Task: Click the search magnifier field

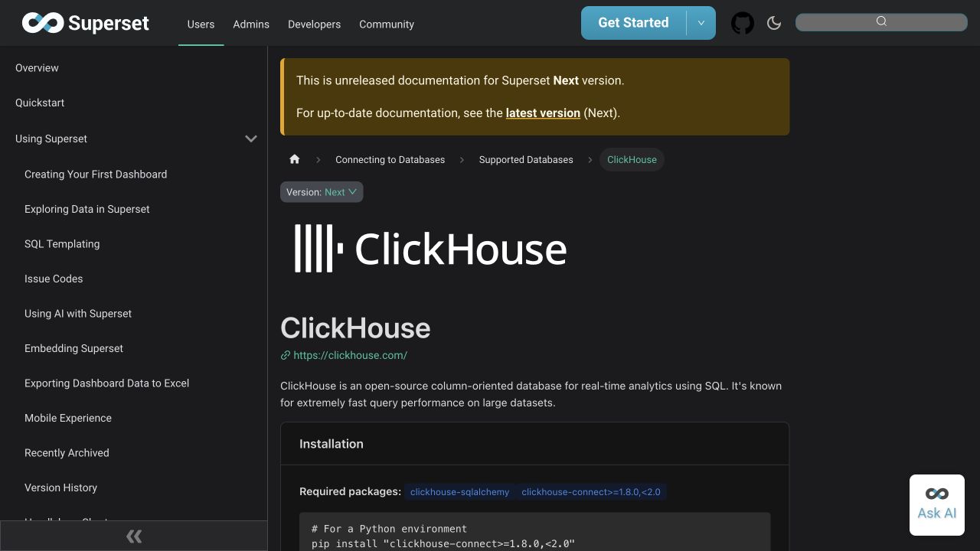Action: tap(881, 22)
